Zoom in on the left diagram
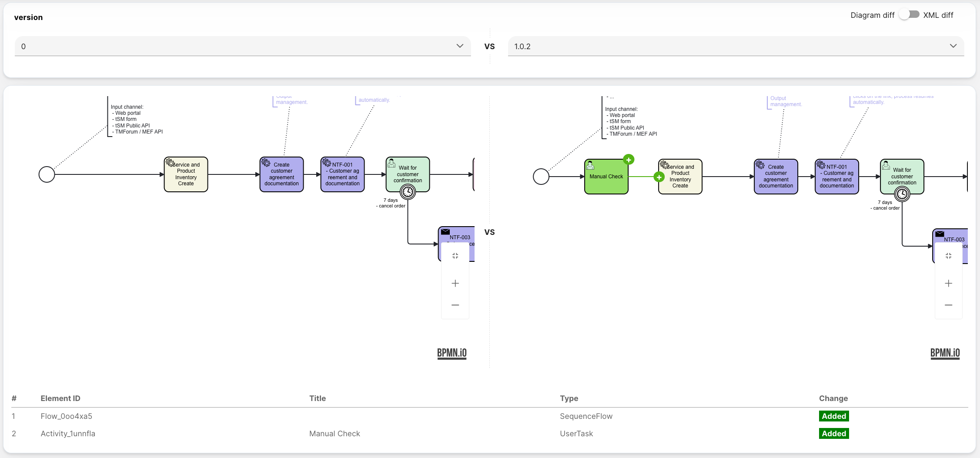The image size is (980, 458). coord(455,284)
